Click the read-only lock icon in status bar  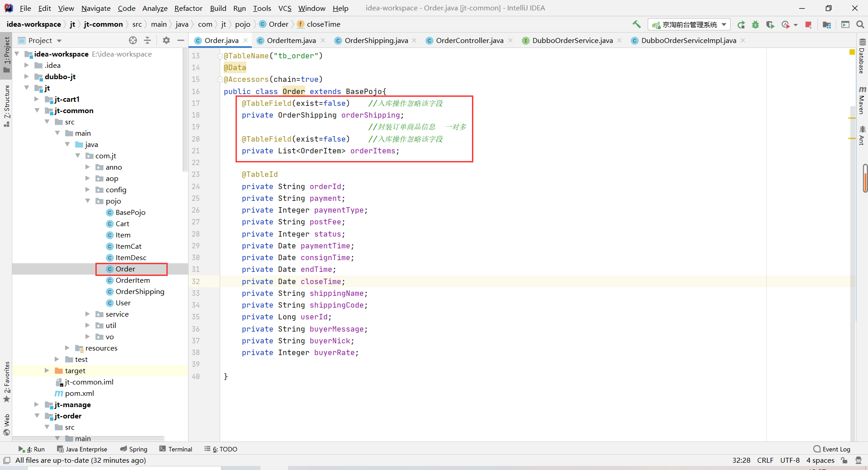pos(844,461)
